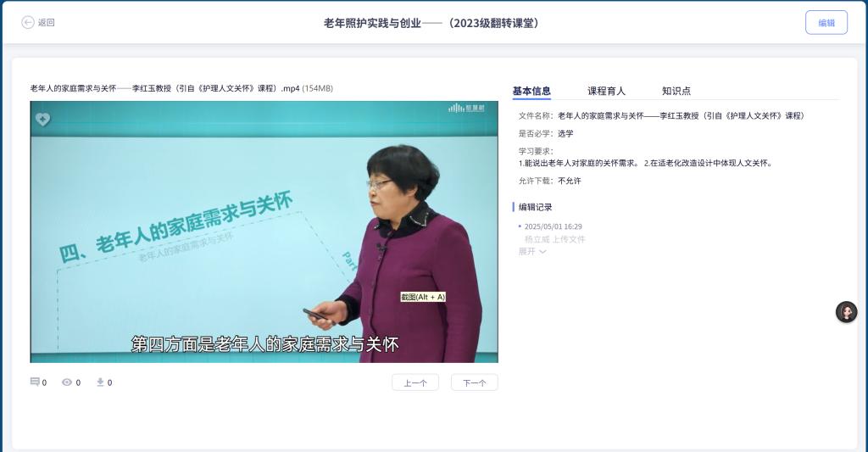Click the Zhihuishu logo watermark in video
The image size is (868, 452).
click(466, 108)
